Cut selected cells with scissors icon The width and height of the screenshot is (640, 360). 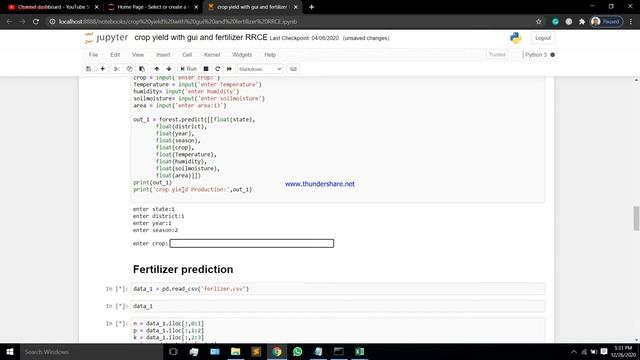point(117,69)
